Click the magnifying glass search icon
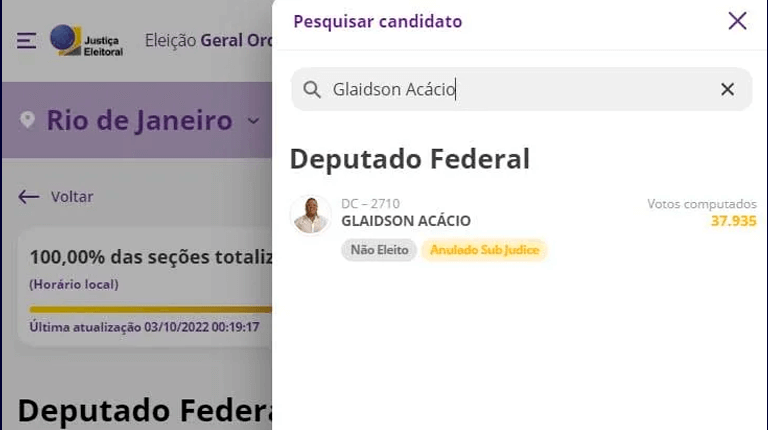This screenshot has width=768, height=430. pos(312,90)
